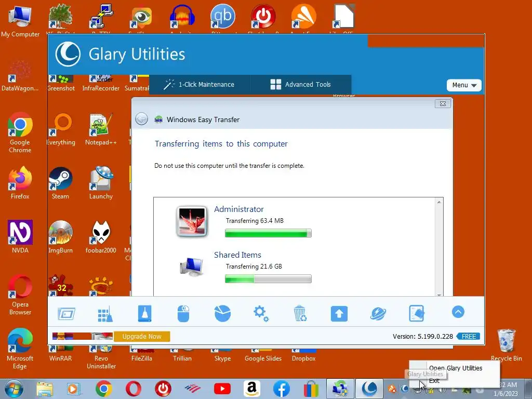
Task: Switch to Glary Utilities taskbar button
Action: (x=369, y=389)
